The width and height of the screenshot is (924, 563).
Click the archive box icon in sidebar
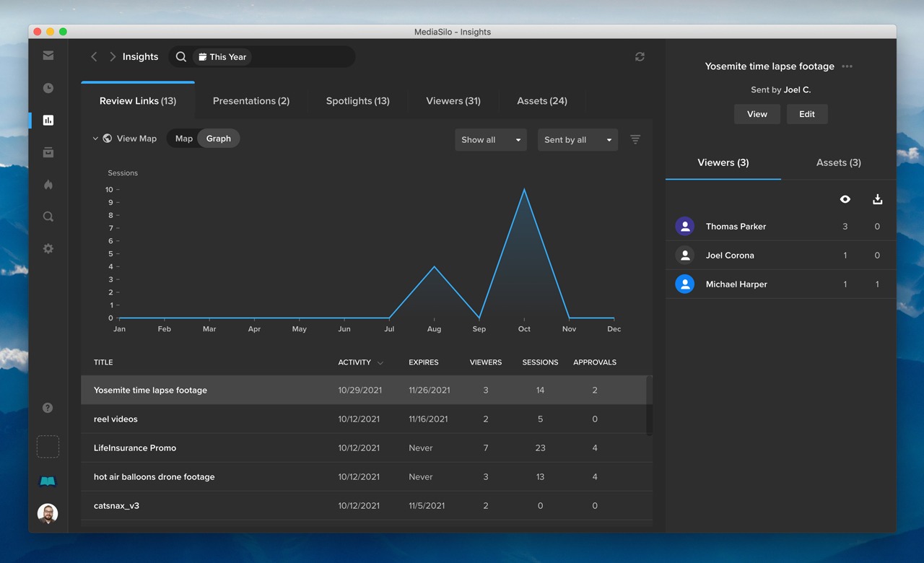pyautogui.click(x=48, y=152)
